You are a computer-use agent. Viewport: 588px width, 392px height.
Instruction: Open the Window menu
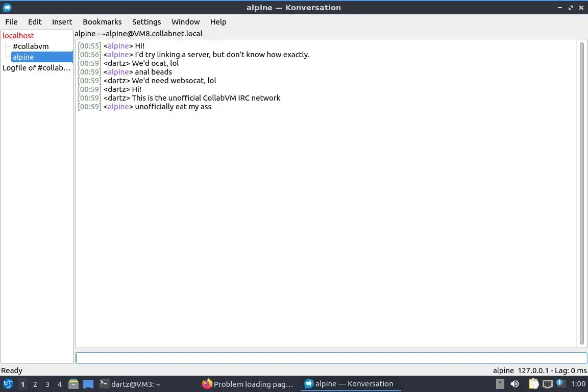click(x=186, y=22)
